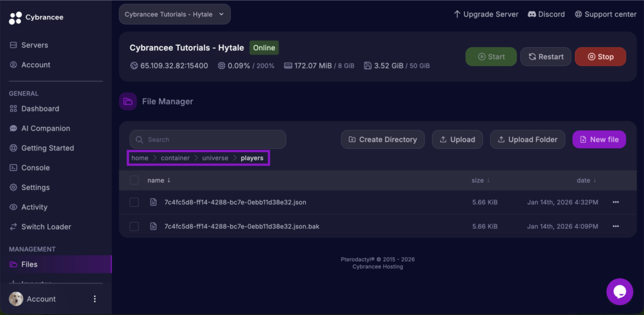Check the box for the .json file
The image size is (644, 315).
click(135, 202)
